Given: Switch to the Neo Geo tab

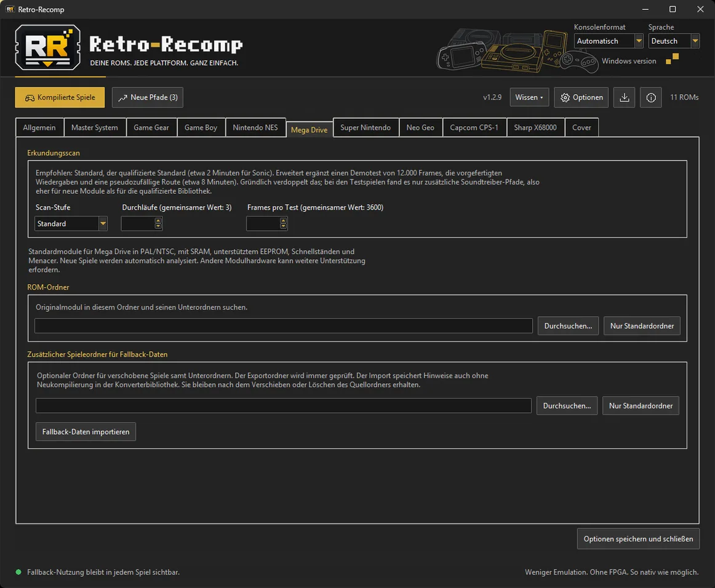Looking at the screenshot, I should [420, 128].
